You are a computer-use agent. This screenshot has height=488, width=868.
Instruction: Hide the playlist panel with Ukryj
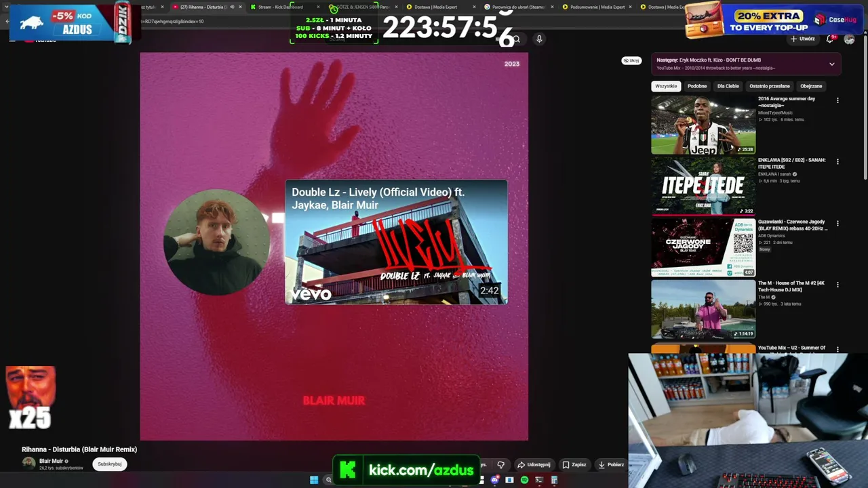[631, 60]
